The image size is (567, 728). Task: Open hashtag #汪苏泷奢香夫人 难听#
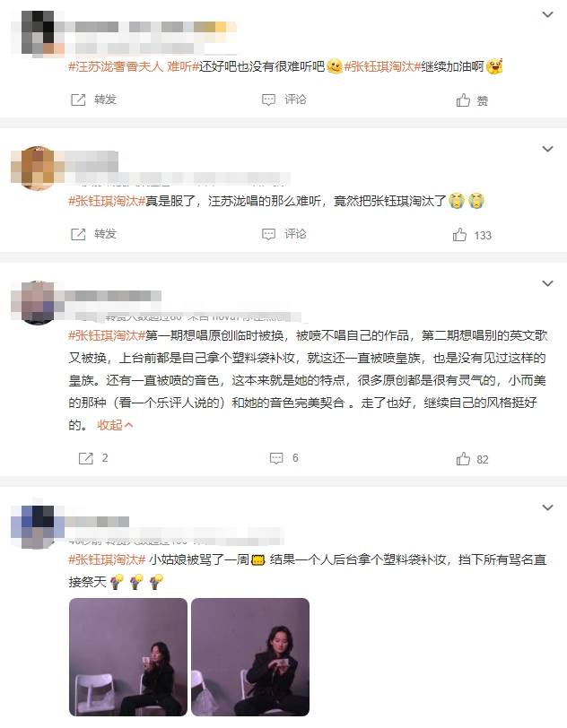(134, 67)
